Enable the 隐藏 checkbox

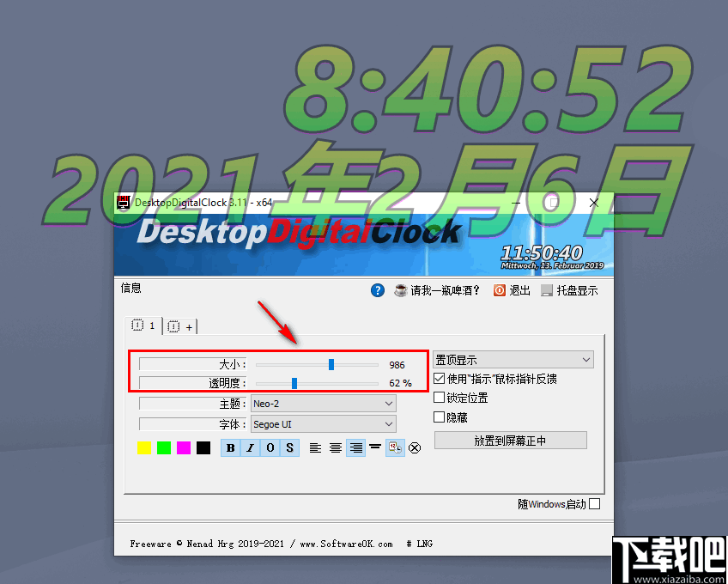pos(439,417)
